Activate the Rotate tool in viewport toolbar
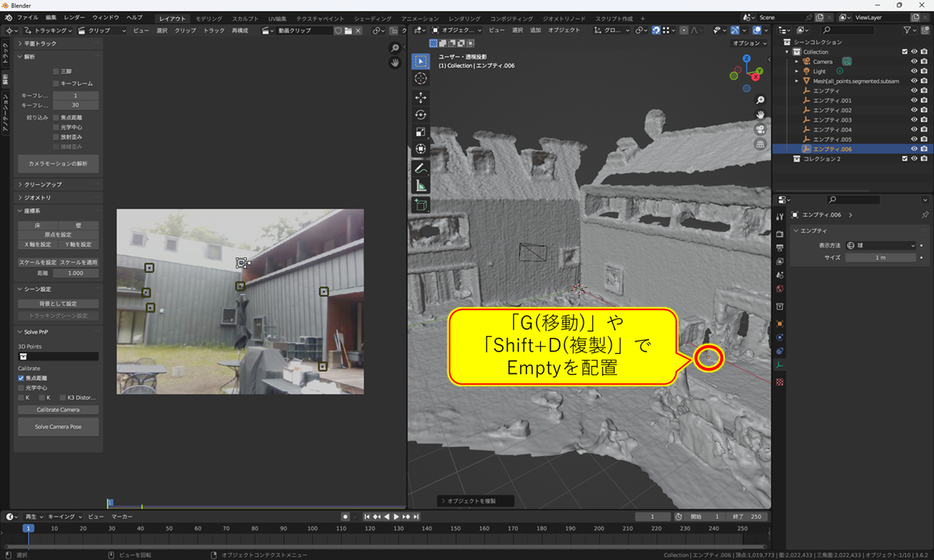This screenshot has height=560, width=934. click(420, 114)
